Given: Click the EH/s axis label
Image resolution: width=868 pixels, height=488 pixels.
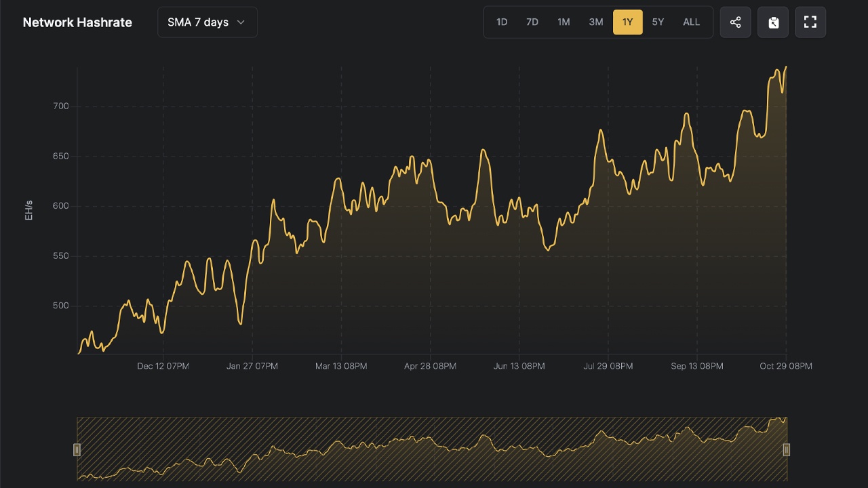Looking at the screenshot, I should 28,209.
